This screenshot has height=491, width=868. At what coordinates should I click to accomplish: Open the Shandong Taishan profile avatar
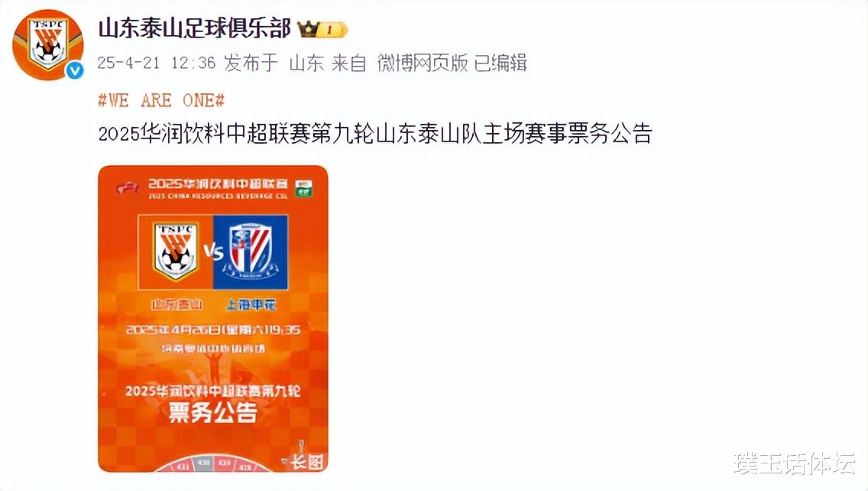48,44
